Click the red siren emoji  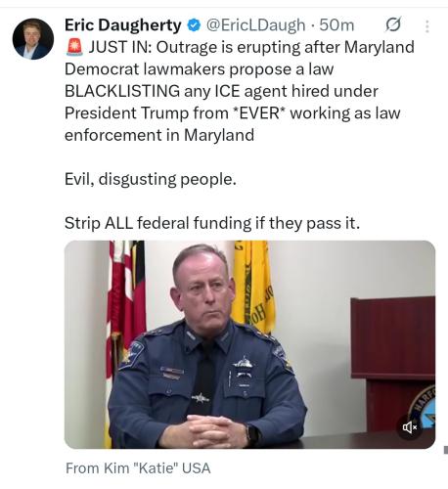(74, 47)
